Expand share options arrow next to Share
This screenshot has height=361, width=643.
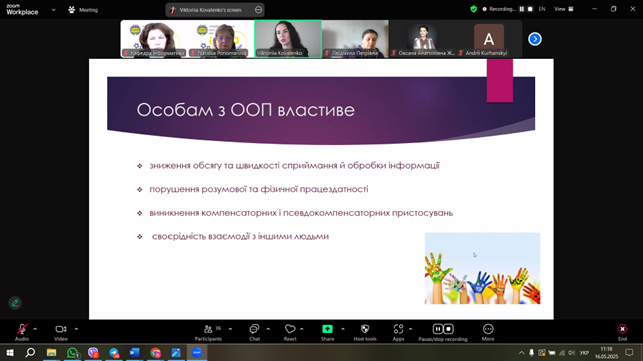pos(343,329)
